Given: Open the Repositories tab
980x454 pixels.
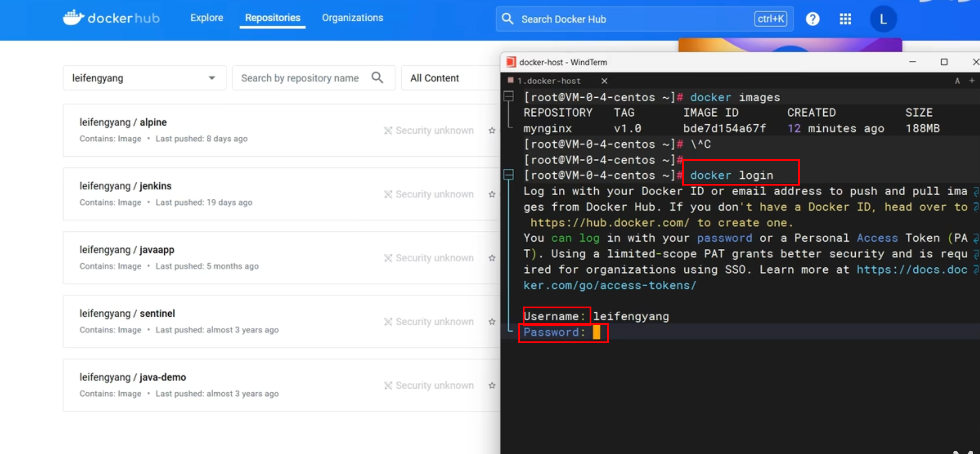Looking at the screenshot, I should click(272, 18).
